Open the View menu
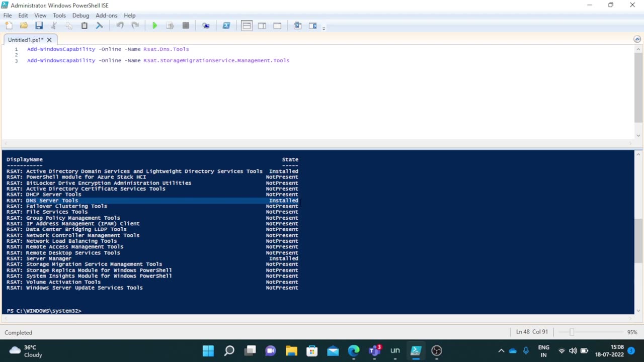The width and height of the screenshot is (644, 362). pos(40,16)
